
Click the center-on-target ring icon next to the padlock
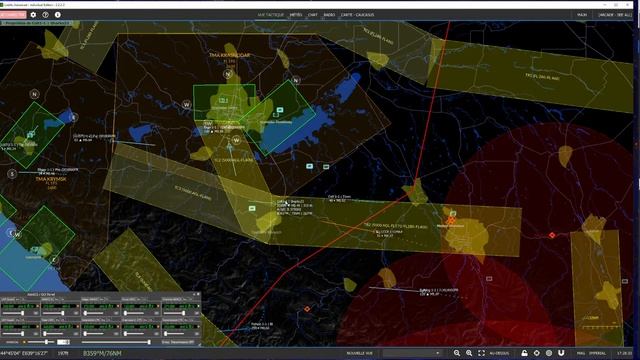(537, 353)
